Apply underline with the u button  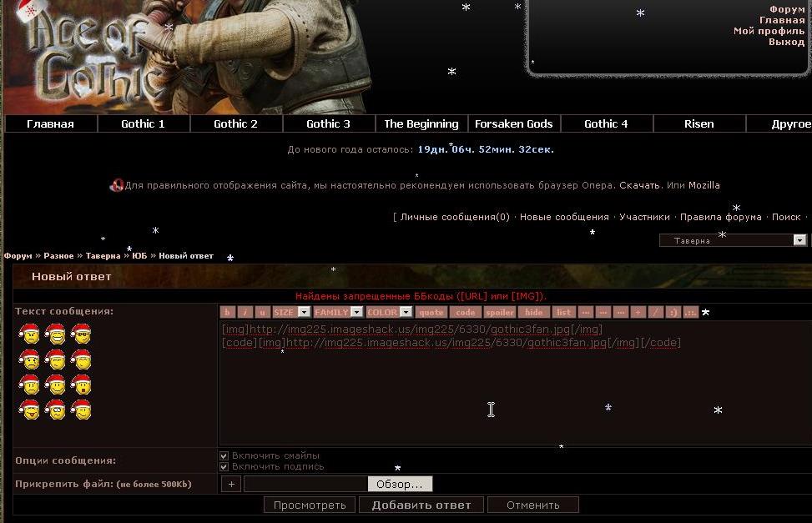(x=263, y=312)
